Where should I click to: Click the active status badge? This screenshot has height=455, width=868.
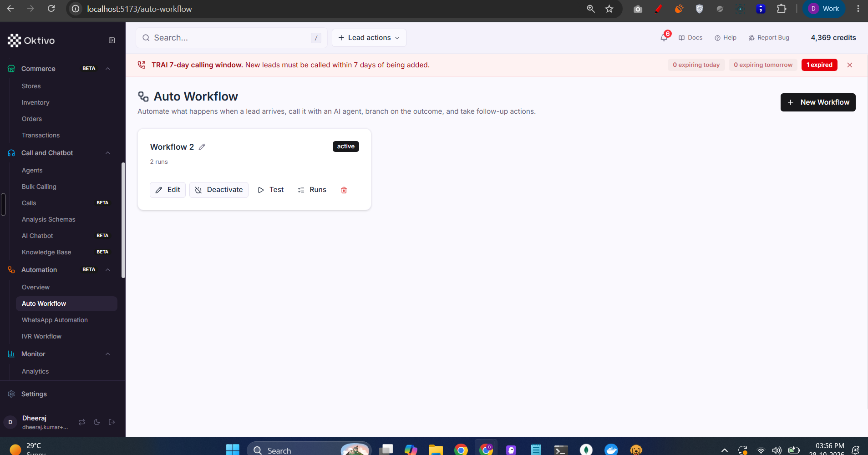point(346,147)
